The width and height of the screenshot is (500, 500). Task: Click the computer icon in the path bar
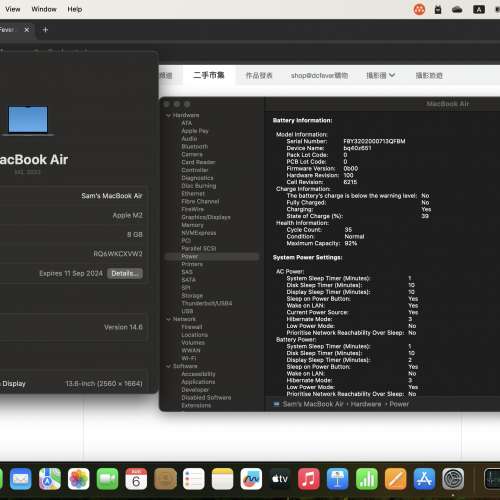click(x=276, y=404)
